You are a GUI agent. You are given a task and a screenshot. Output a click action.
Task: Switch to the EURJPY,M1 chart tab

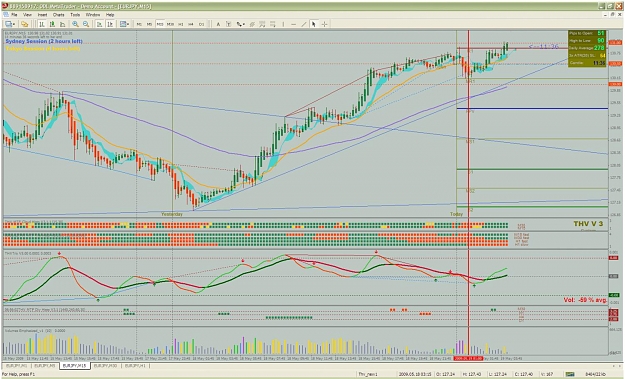tap(17, 365)
